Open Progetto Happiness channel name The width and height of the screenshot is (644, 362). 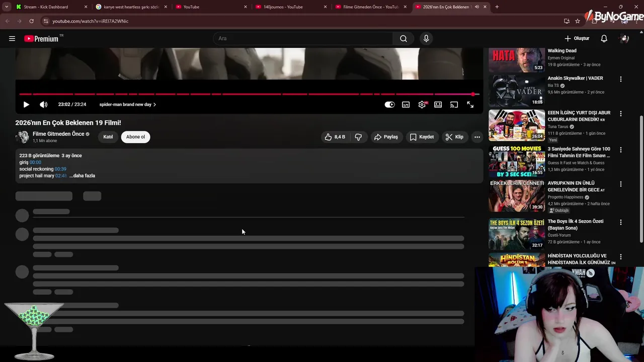566,197
